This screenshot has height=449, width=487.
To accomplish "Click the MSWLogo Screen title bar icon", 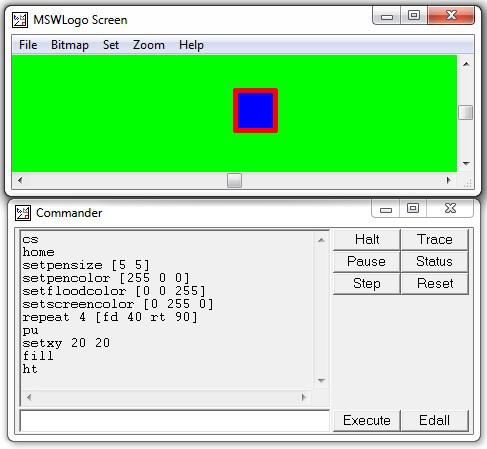I will tap(20, 20).
